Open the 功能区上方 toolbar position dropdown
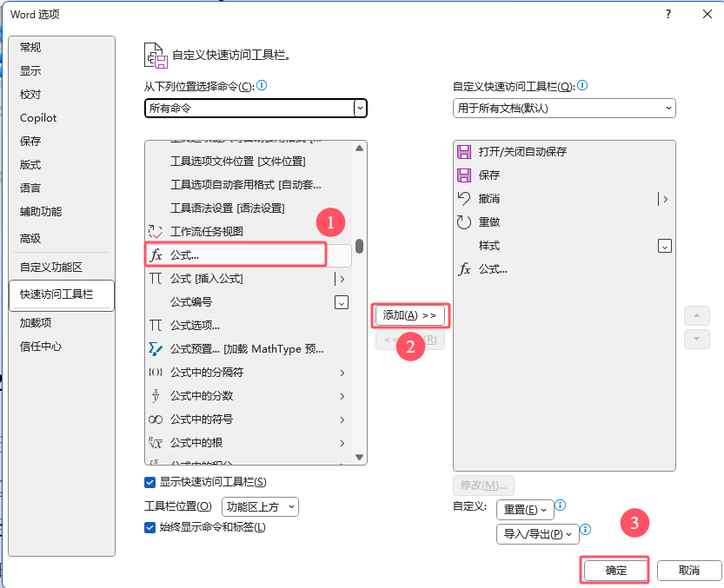This screenshot has width=724, height=588. tap(260, 506)
